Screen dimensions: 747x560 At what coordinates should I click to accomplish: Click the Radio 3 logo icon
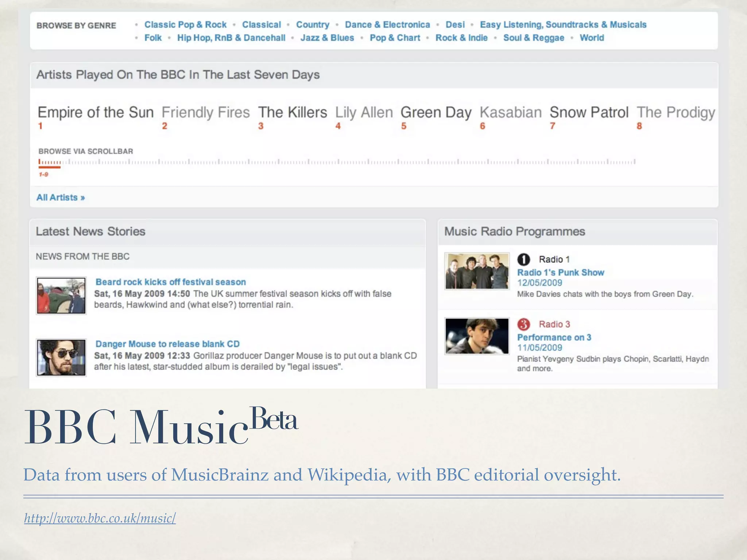click(x=523, y=324)
